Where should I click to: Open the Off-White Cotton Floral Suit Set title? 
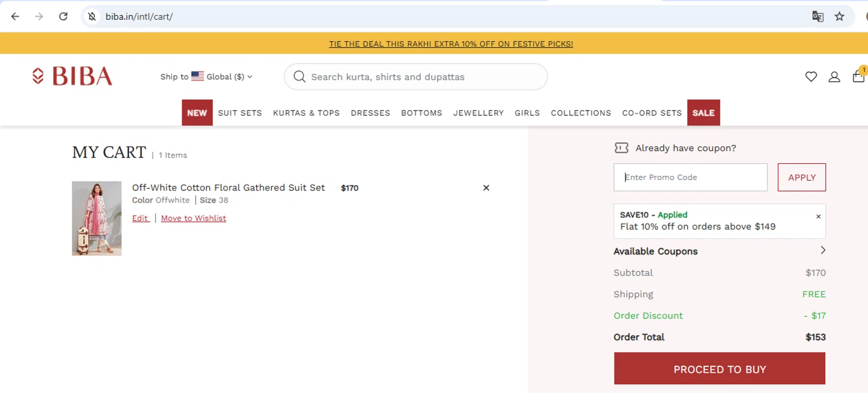229,188
